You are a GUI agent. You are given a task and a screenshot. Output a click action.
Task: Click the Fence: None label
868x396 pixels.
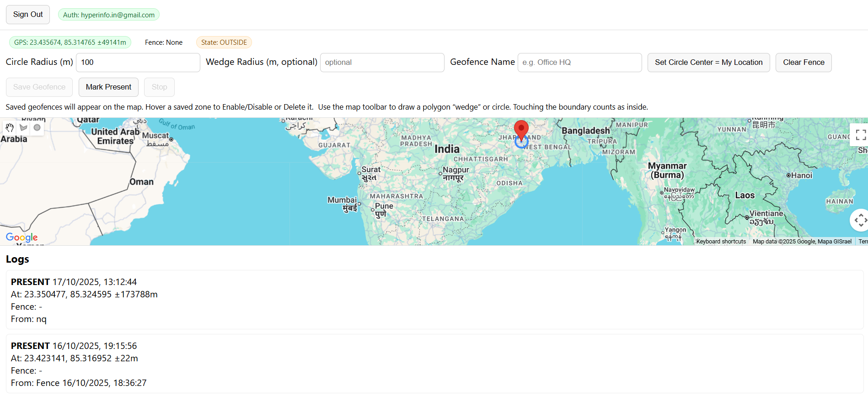tap(164, 42)
